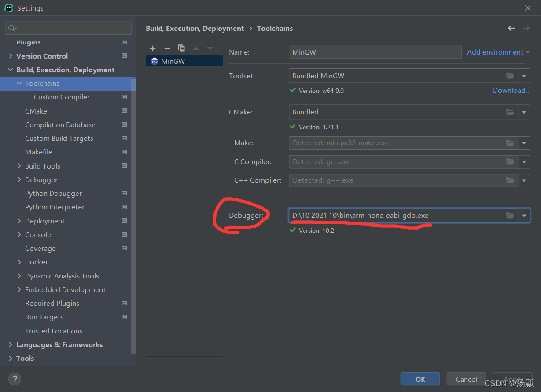Open the Make dropdown arrow
541x392 pixels.
pos(524,143)
